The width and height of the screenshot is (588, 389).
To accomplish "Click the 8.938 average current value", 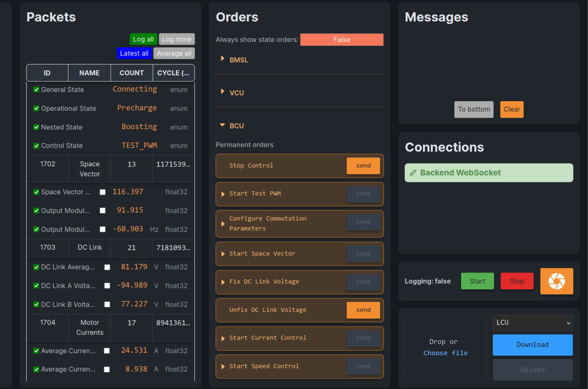I will [x=136, y=369].
